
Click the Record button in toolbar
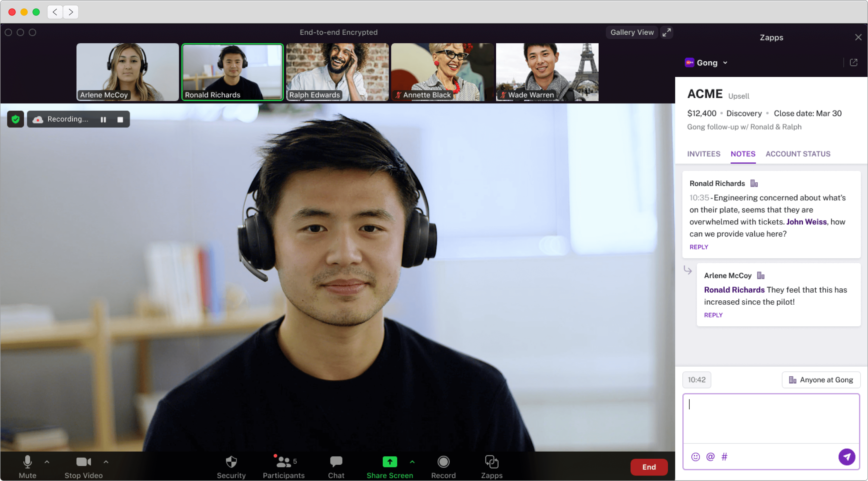443,467
